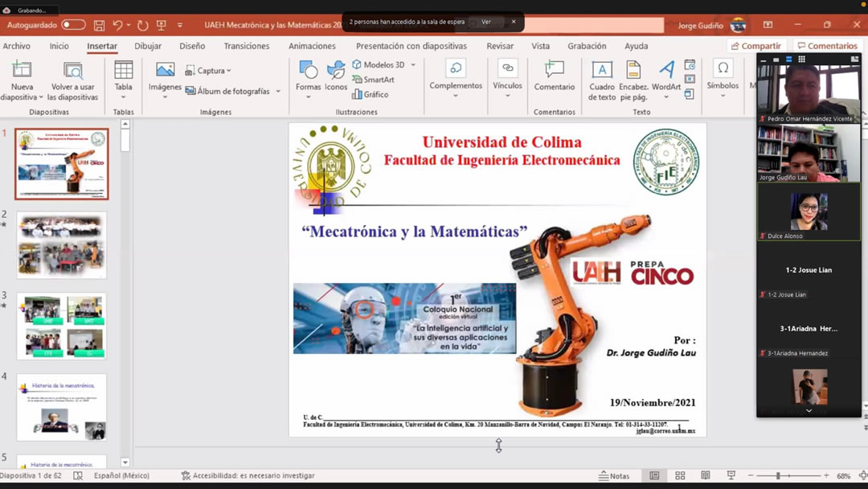The width and height of the screenshot is (868, 489).
Task: Insert a Gráfico chart
Action: point(371,95)
